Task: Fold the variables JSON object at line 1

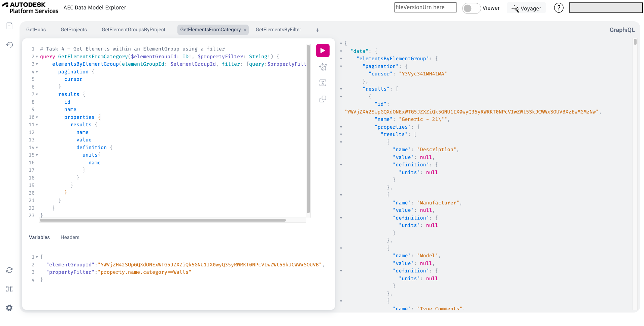Action: pyautogui.click(x=37, y=257)
